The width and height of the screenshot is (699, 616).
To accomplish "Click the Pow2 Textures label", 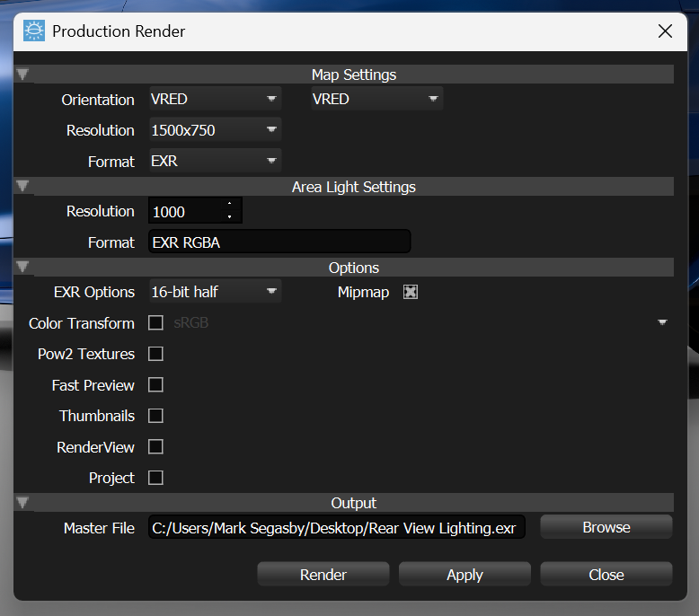I will coord(86,354).
